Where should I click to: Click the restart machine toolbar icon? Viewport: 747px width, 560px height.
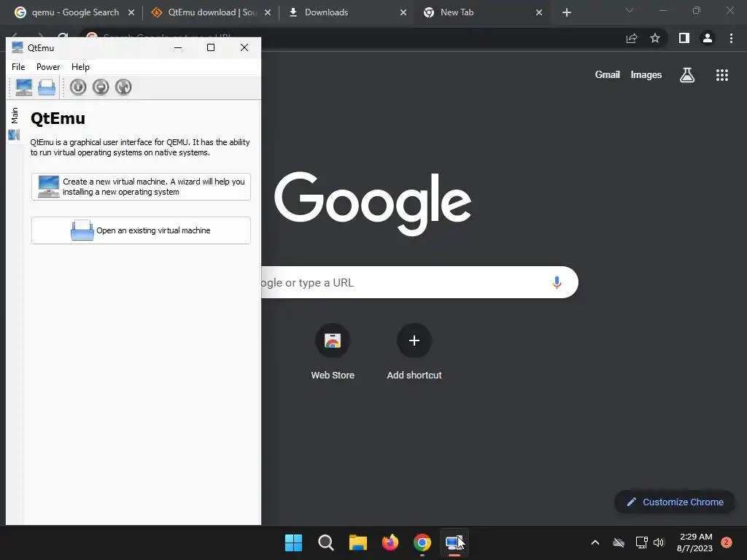pyautogui.click(x=123, y=87)
